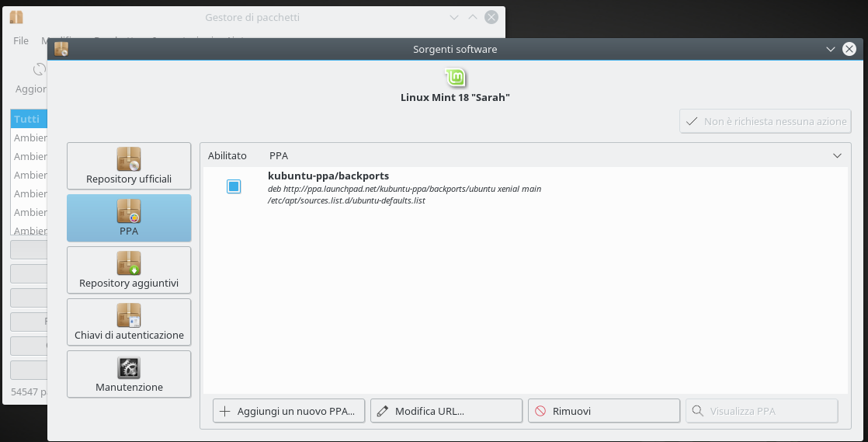The width and height of the screenshot is (868, 442).
Task: Click the pencil icon on Modifica URL
Action: 383,411
